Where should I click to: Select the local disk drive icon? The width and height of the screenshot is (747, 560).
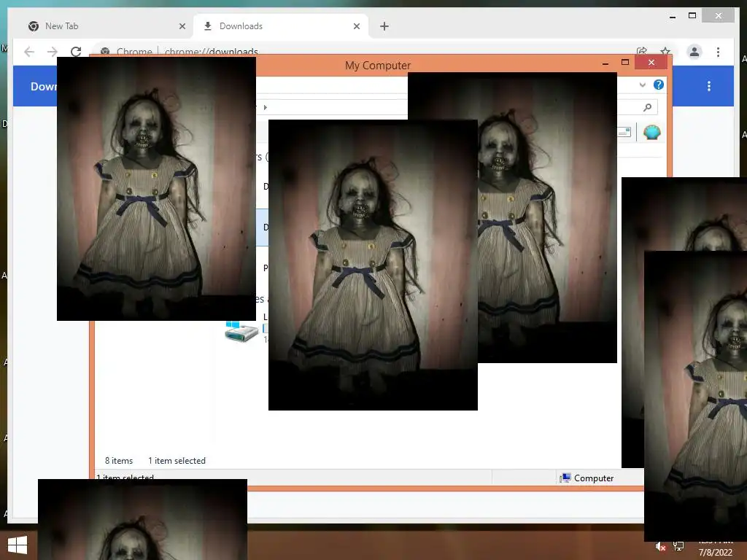[x=241, y=332]
